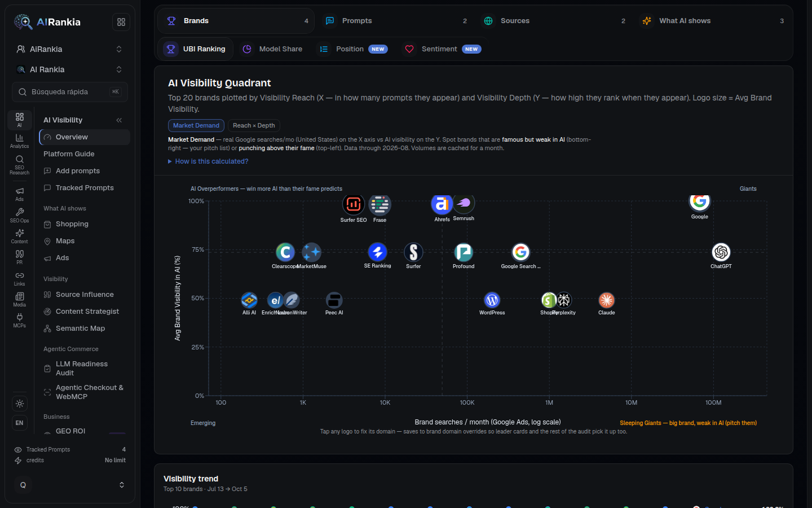The height and width of the screenshot is (508, 812).
Task: Switch language with the EN button
Action: click(x=20, y=423)
